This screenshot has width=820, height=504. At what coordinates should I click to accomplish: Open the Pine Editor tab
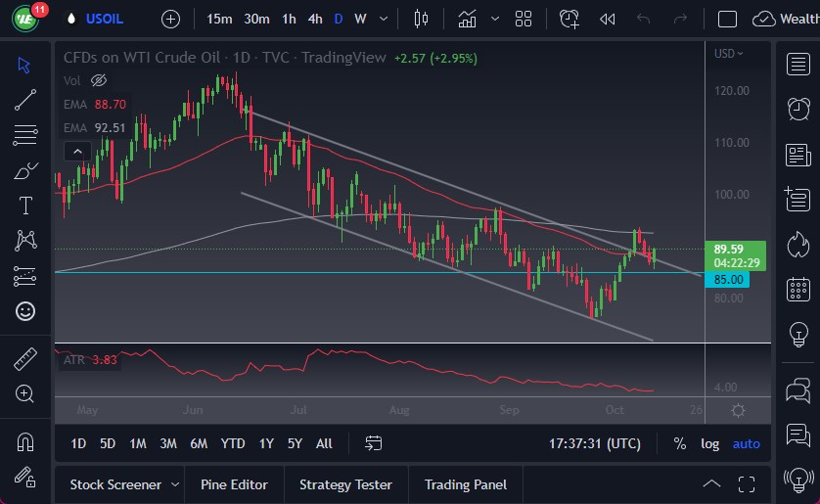pyautogui.click(x=234, y=484)
